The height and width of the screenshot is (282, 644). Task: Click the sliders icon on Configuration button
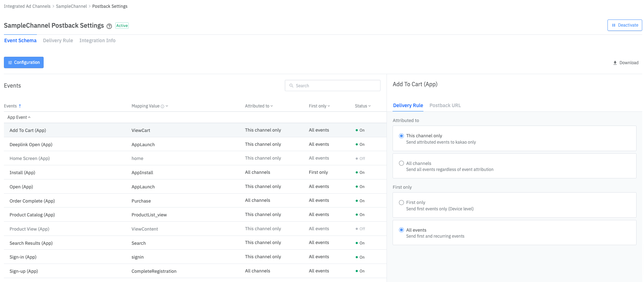tap(10, 62)
